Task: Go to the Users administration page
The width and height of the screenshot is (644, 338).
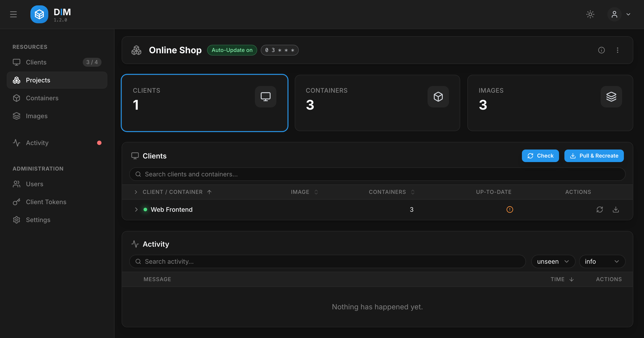Action: [x=57, y=184]
